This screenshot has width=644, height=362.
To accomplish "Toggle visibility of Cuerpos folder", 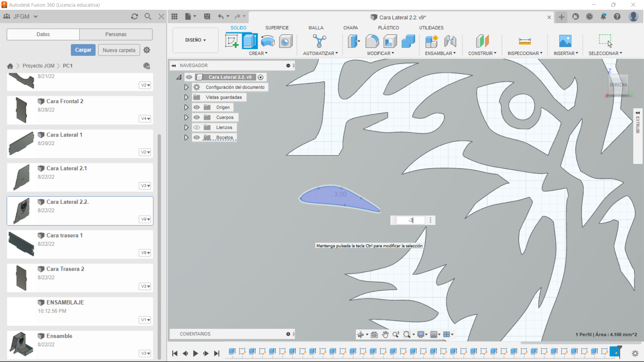I will click(197, 117).
